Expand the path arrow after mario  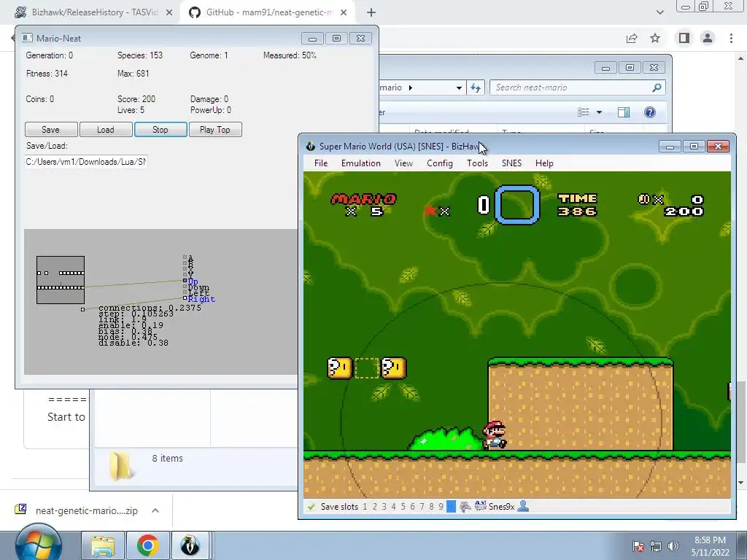tap(411, 87)
